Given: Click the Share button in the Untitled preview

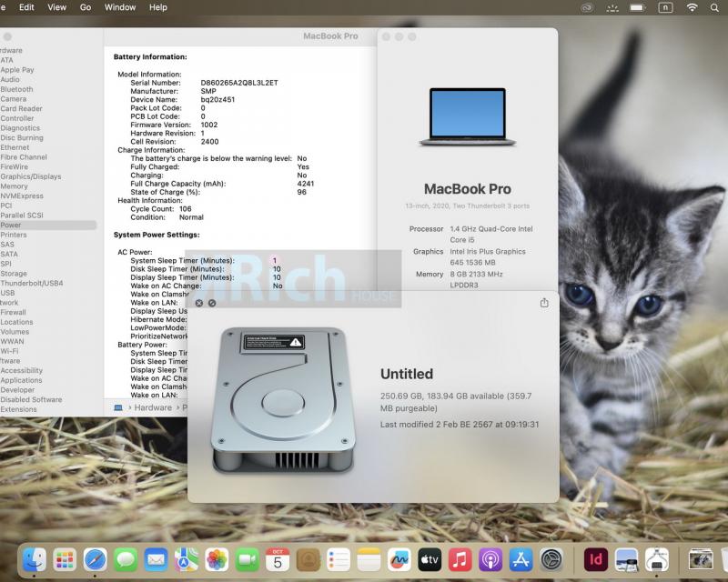Looking at the screenshot, I should pyautogui.click(x=544, y=303).
